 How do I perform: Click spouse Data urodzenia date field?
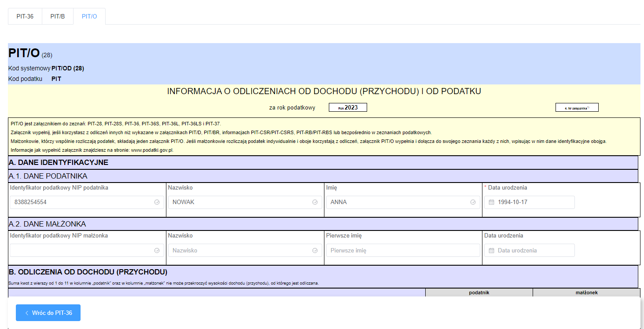pyautogui.click(x=530, y=250)
